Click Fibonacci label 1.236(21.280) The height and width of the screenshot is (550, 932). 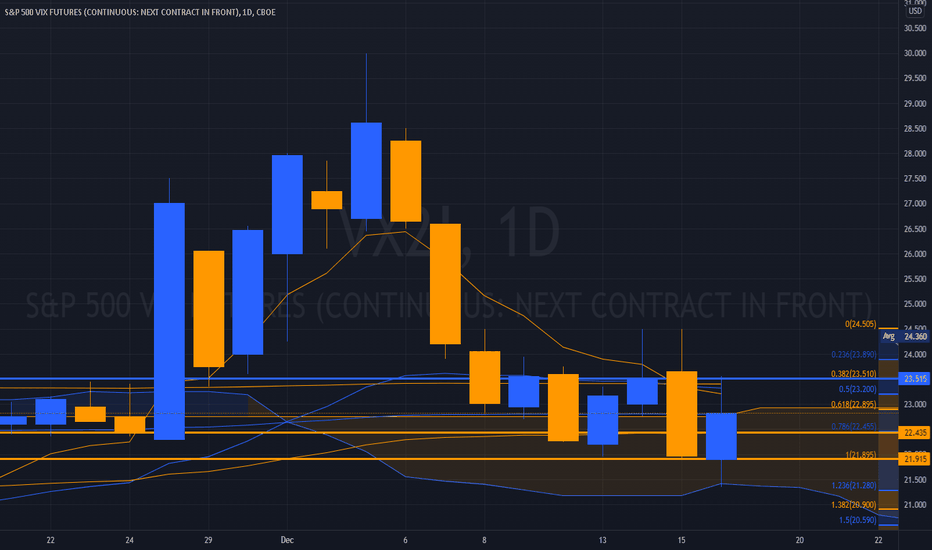click(x=854, y=485)
